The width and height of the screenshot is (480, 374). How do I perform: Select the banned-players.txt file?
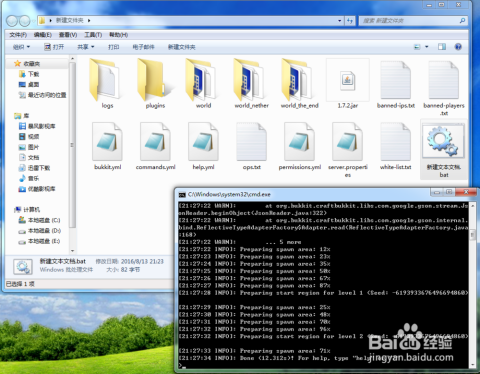point(444,80)
